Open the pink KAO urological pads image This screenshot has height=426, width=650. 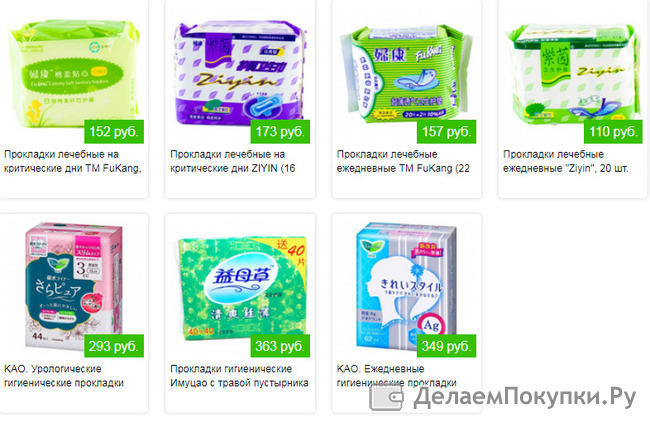pos(74,286)
